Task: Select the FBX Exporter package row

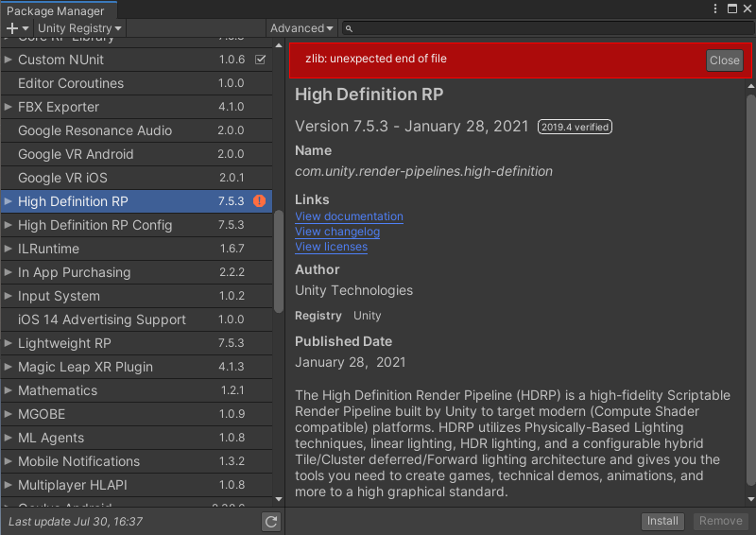Action: (136, 107)
